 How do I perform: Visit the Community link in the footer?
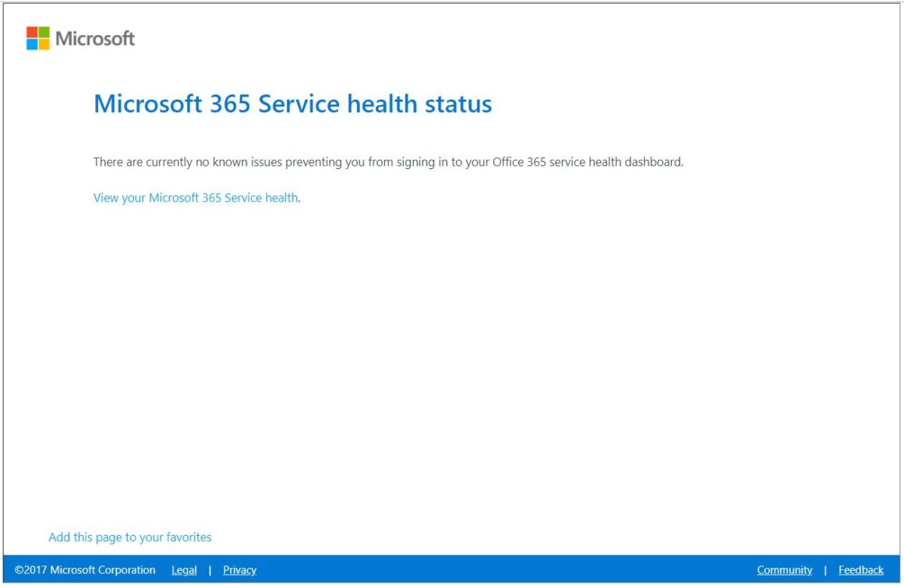tap(784, 569)
